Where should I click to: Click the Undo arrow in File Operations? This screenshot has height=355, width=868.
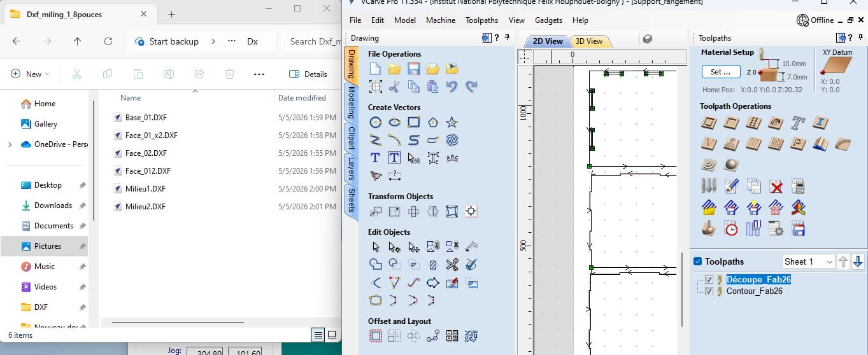[452, 87]
